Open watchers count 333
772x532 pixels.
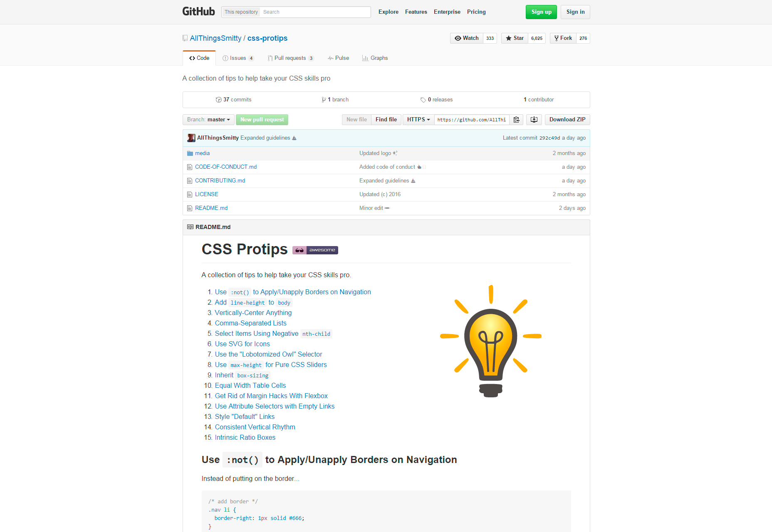pyautogui.click(x=490, y=38)
